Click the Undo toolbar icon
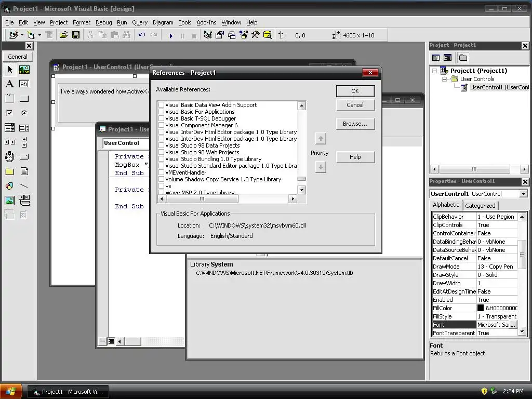Screen dimensions: 532x399 [x=142, y=35]
